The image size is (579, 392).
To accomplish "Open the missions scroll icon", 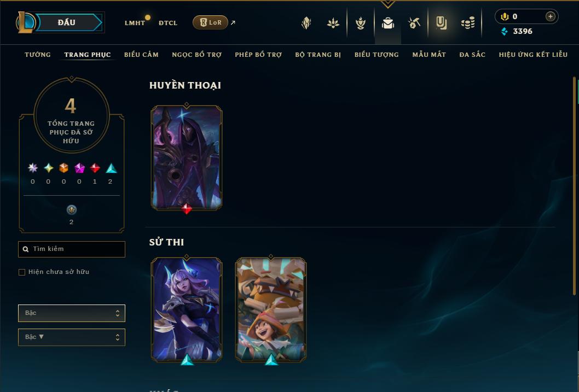I will [441, 23].
